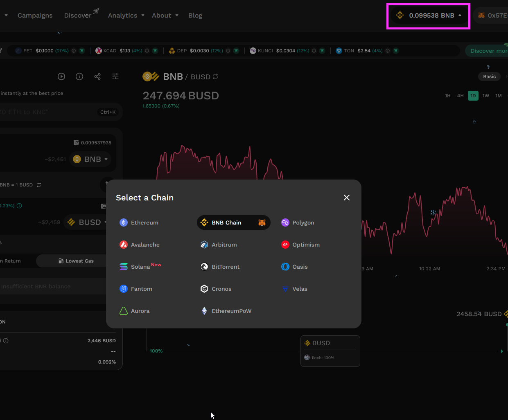Flip BNB / BUSD chart pair icon
Viewport: 508px width, 420px height.
pyautogui.click(x=215, y=76)
